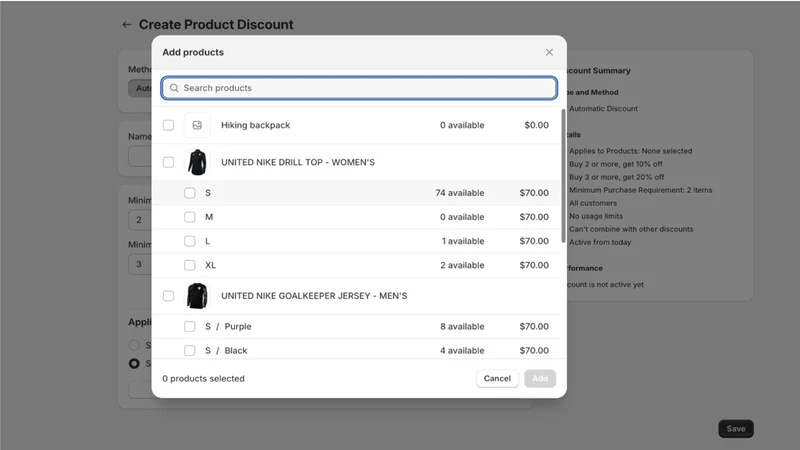Click the UNITED NIKE GOALKEEPER JERSEY - MEN'S title

click(314, 296)
